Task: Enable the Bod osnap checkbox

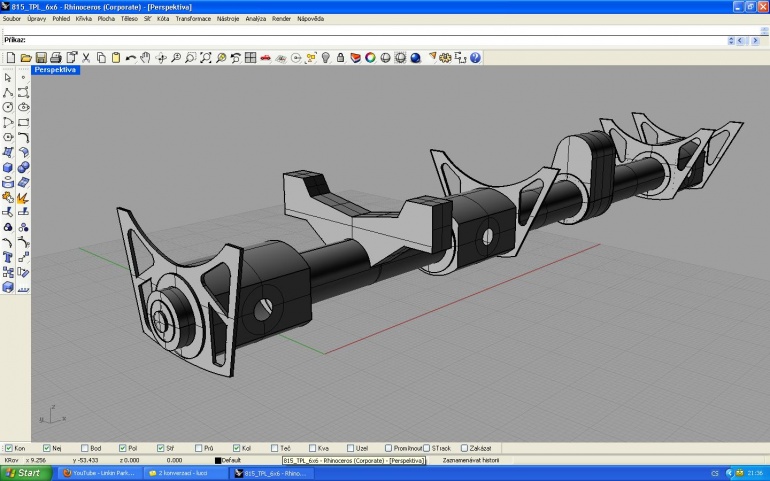Action: tap(84, 448)
